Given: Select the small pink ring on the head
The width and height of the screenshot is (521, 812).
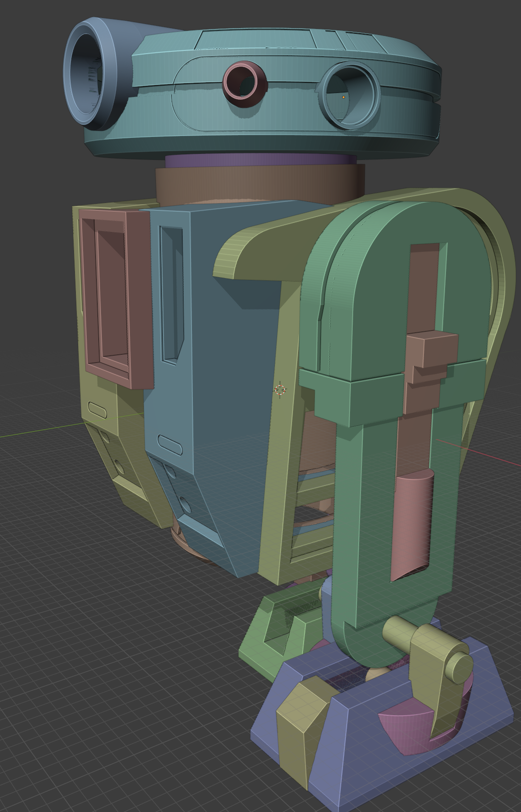Looking at the screenshot, I should 245,84.
